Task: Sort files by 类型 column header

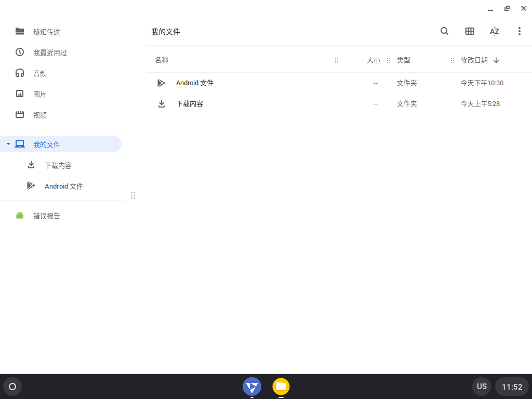Action: 404,60
